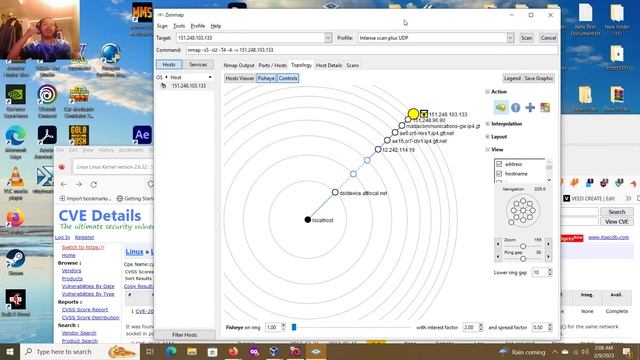Collapse the View section

click(x=487, y=150)
